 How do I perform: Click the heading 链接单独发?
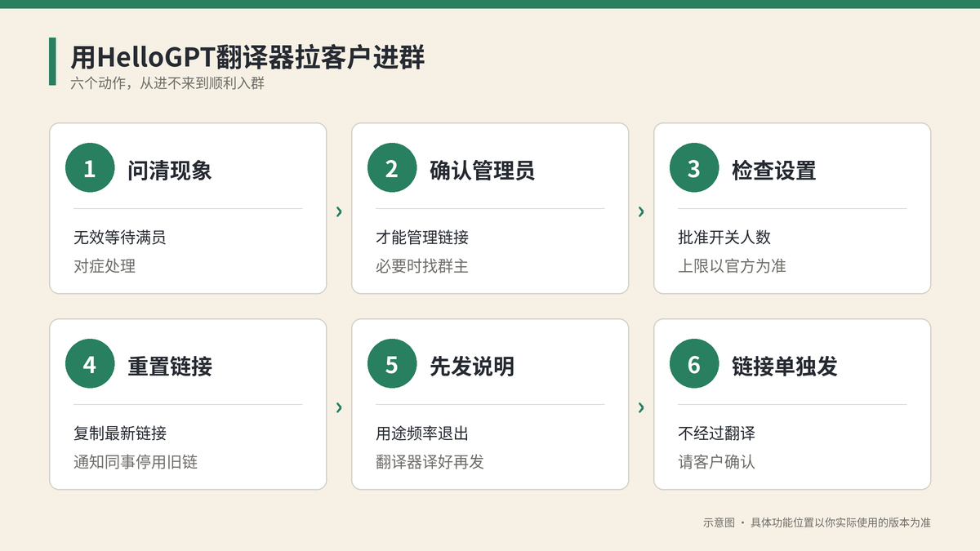coord(785,366)
